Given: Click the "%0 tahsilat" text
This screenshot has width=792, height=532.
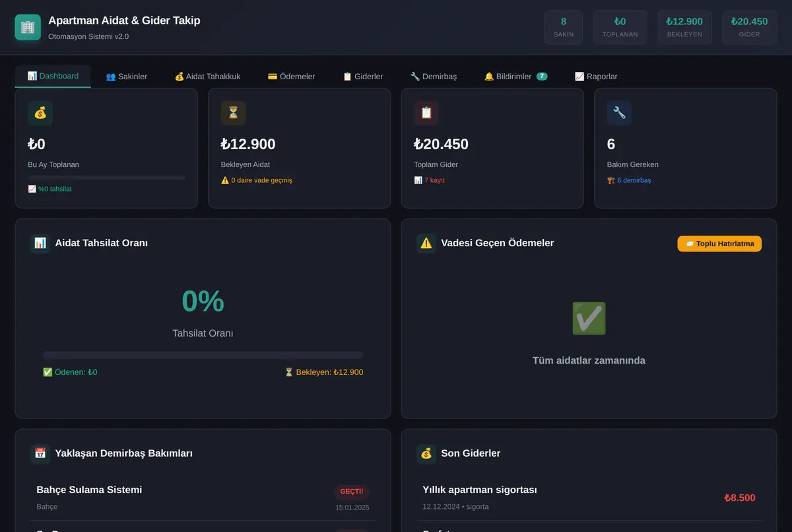Looking at the screenshot, I should (50, 189).
